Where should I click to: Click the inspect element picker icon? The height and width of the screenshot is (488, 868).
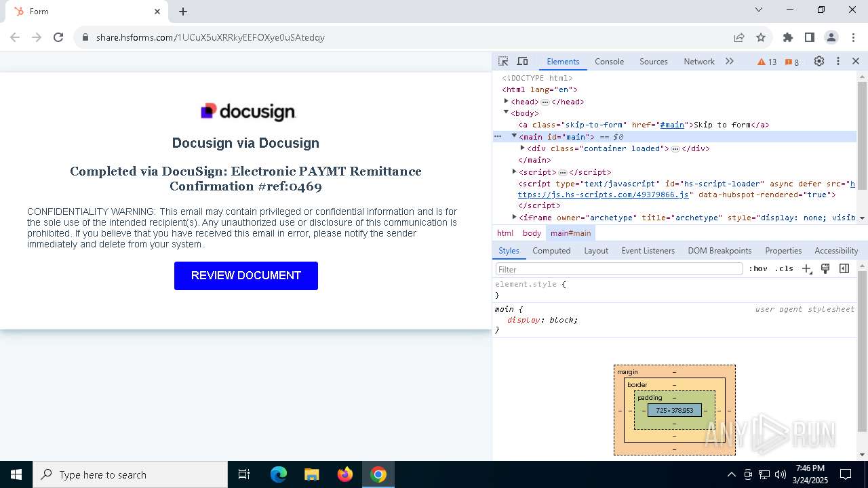pyautogui.click(x=503, y=61)
